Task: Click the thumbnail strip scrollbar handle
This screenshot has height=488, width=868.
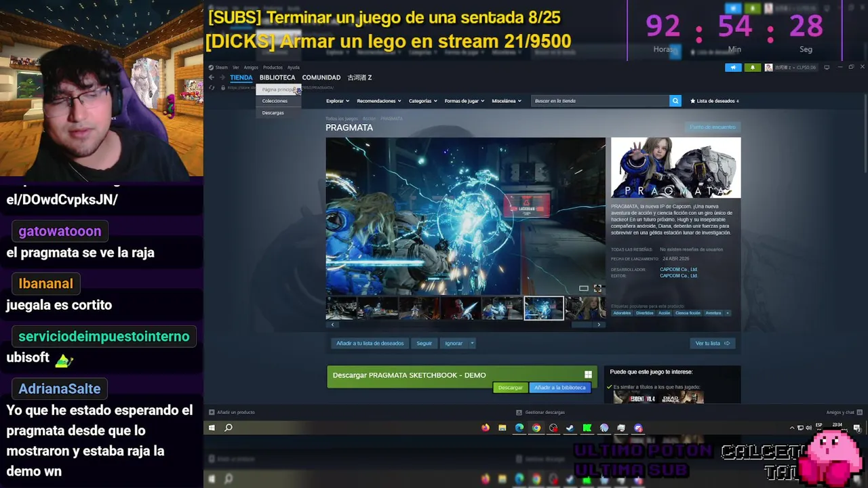Action: (x=581, y=325)
